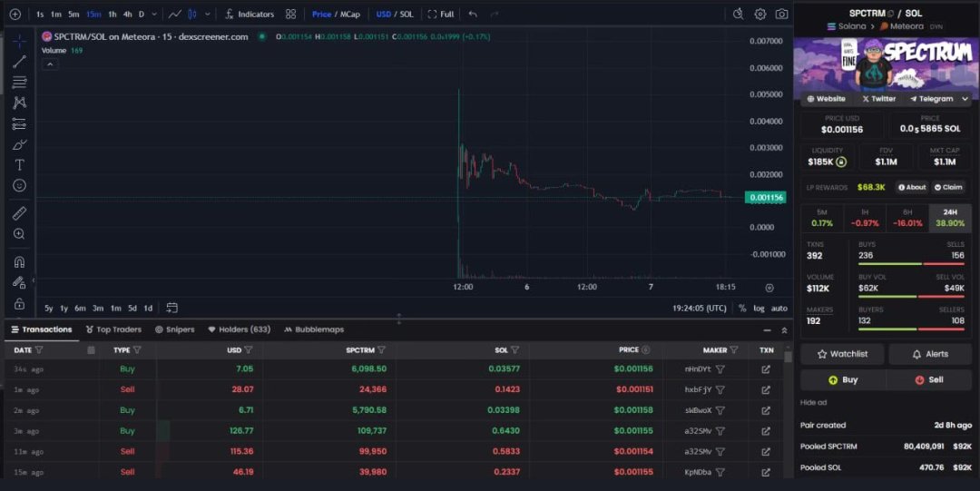Viewport: 980px width, 491px height.
Task: Open Holders (633) tab
Action: click(240, 329)
